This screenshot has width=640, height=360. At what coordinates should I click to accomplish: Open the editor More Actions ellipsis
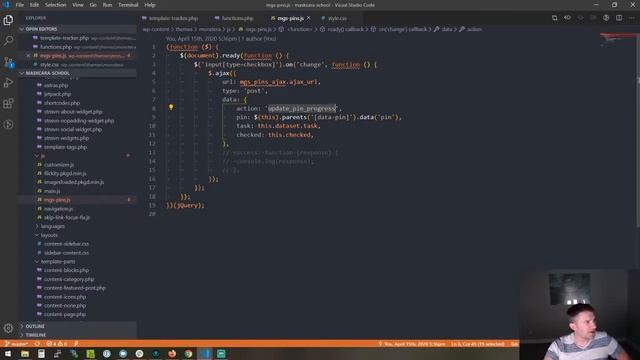(x=632, y=18)
